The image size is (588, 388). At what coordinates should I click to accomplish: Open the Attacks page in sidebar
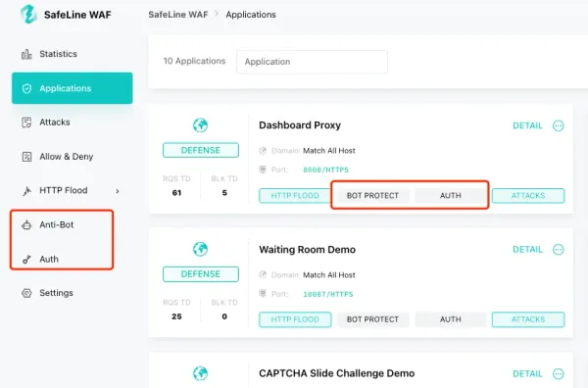tap(54, 122)
